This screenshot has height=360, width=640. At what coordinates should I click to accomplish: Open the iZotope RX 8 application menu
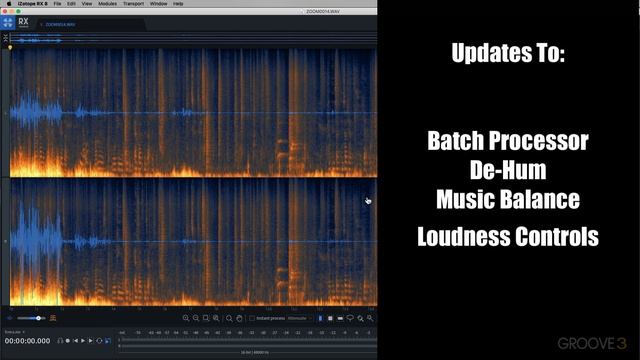pyautogui.click(x=32, y=4)
